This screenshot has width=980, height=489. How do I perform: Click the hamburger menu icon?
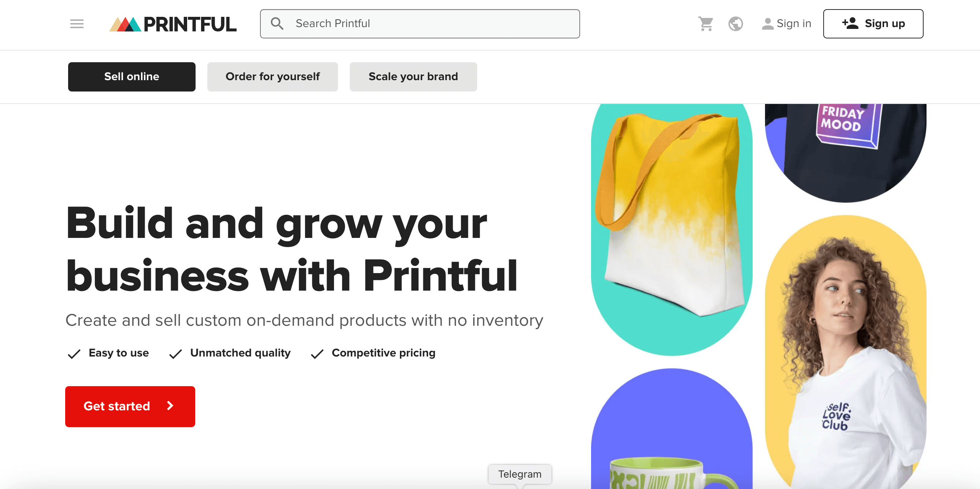[x=76, y=25]
